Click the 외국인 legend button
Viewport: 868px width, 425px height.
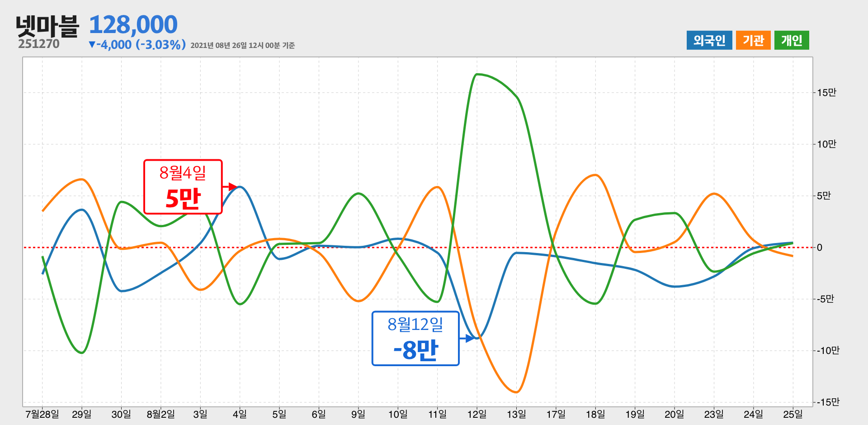[x=709, y=40]
